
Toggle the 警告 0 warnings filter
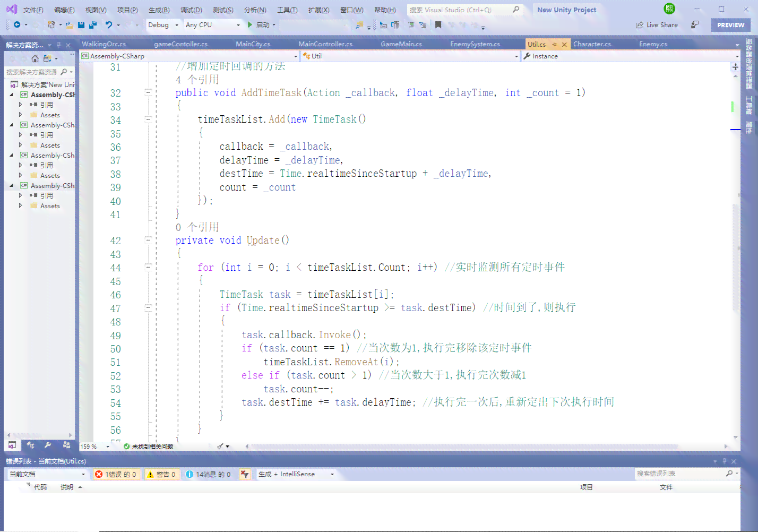point(161,474)
